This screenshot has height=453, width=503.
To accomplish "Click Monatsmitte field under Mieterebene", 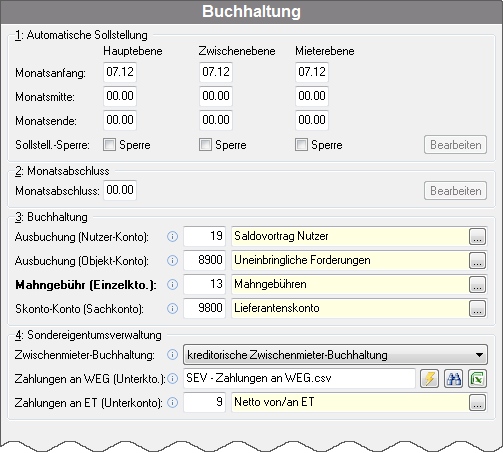I will click(x=312, y=96).
